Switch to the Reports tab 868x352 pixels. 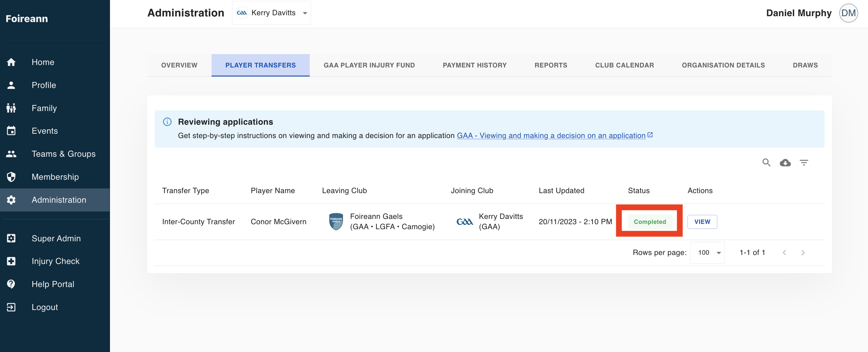pyautogui.click(x=550, y=65)
